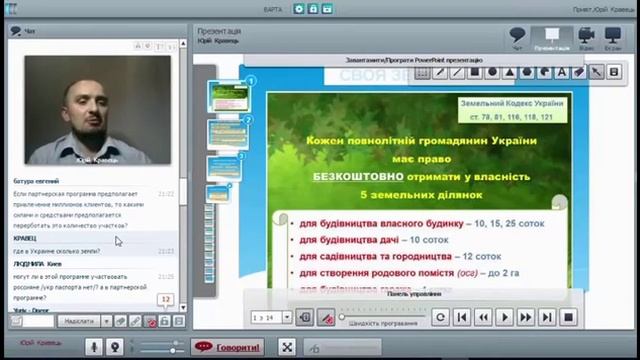The height and width of the screenshot is (360, 640).
Task: Go back with the rewind button
Action: 483,317
